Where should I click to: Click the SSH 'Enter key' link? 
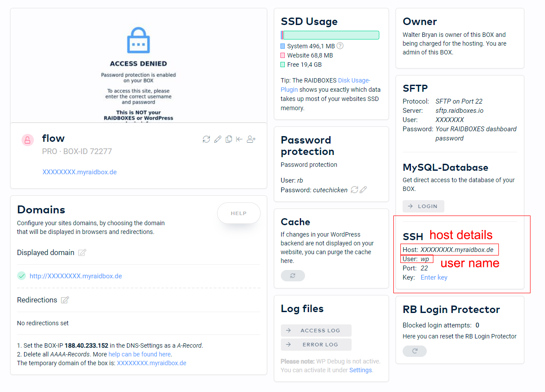[x=434, y=277]
